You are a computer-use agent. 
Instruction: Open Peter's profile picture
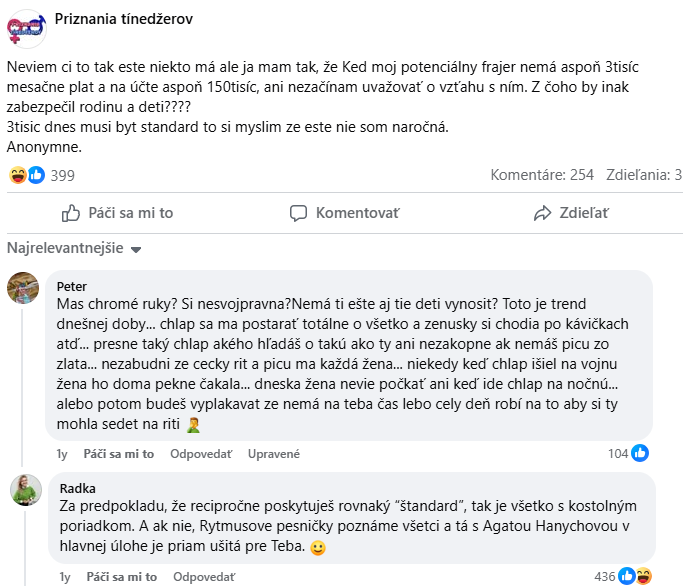23,287
